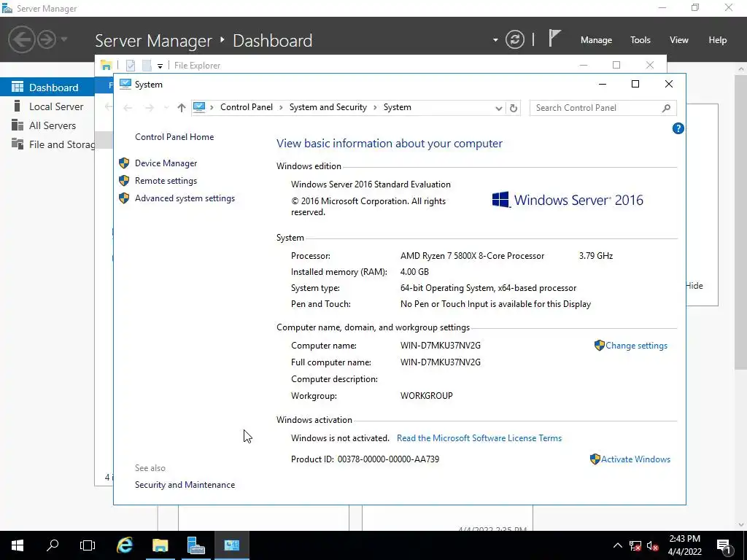This screenshot has width=747, height=560.
Task: Open Device Manager from the System sidebar
Action: click(x=166, y=163)
